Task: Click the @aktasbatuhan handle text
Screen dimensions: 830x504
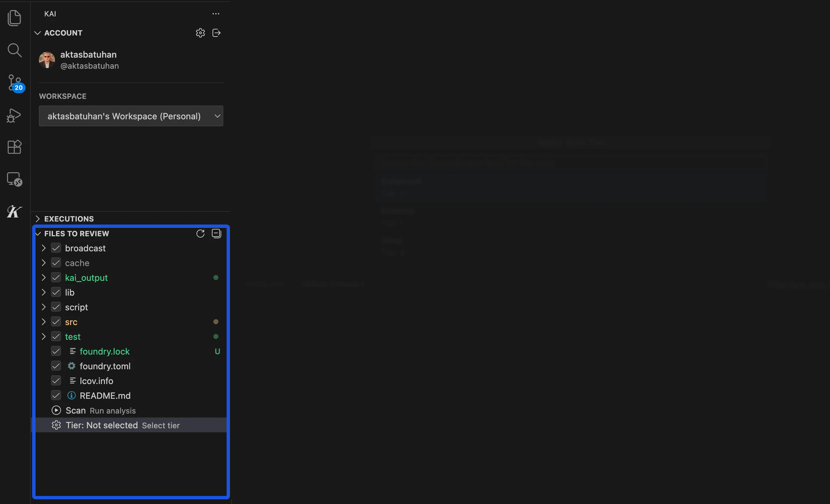Action: [x=90, y=66]
